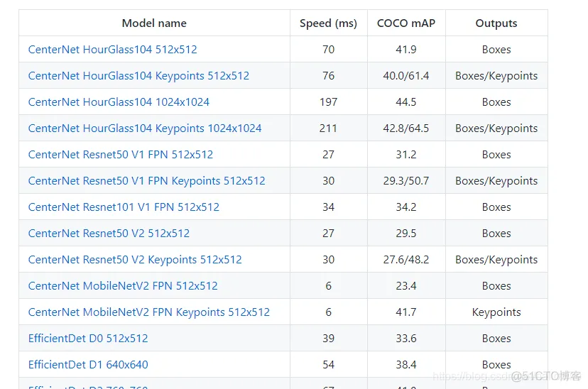Screen dimensions: 588x389
Task: Select mAP value 33.6
Action: (406, 338)
